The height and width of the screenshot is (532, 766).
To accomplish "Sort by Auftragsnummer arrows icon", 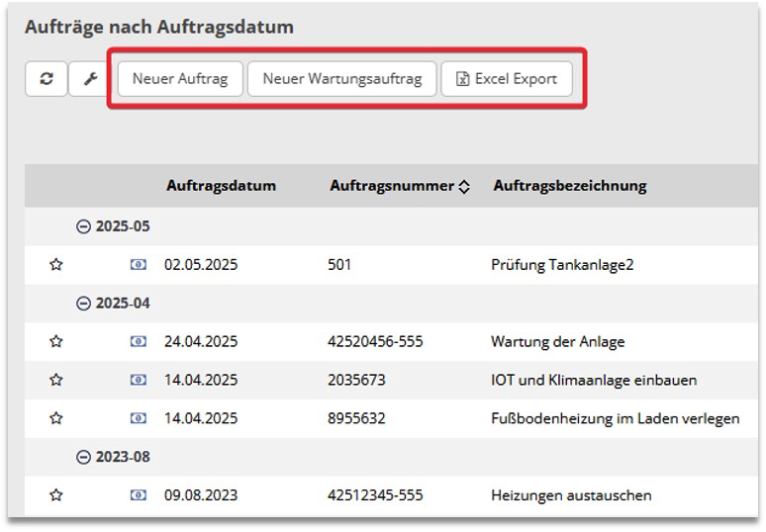I will coord(464,187).
